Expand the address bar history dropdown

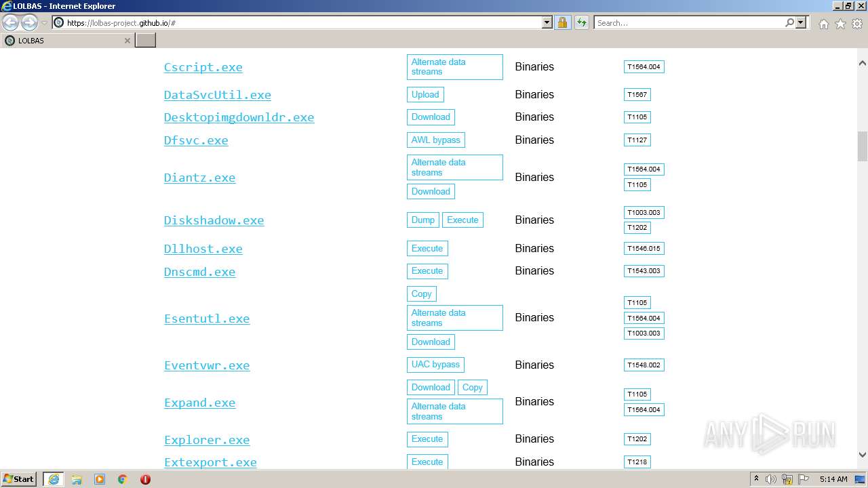[547, 22]
